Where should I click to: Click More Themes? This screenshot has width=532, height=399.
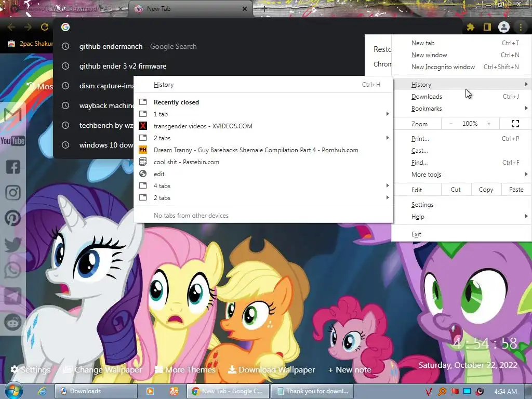pyautogui.click(x=185, y=369)
